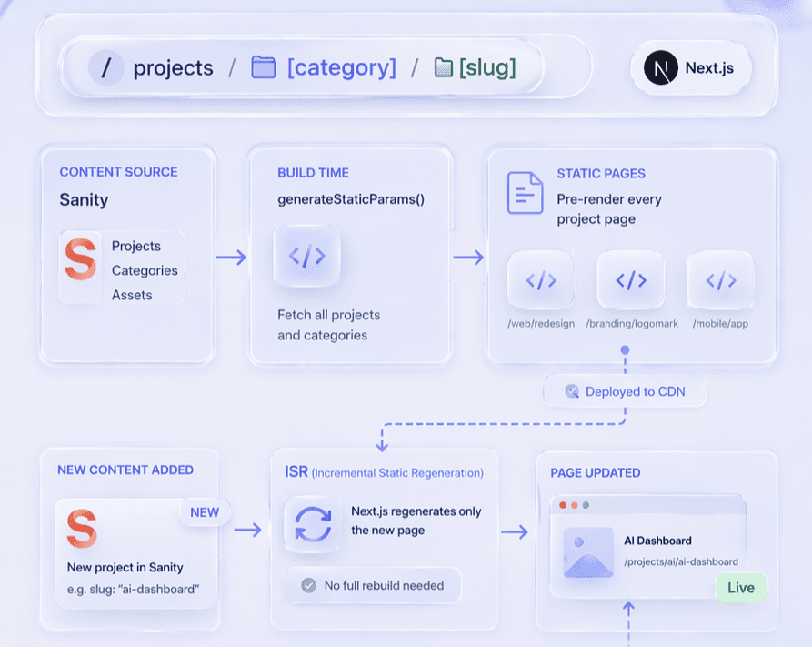
Task: Click the checkmark beside No full rebuild needed
Action: [x=308, y=585]
